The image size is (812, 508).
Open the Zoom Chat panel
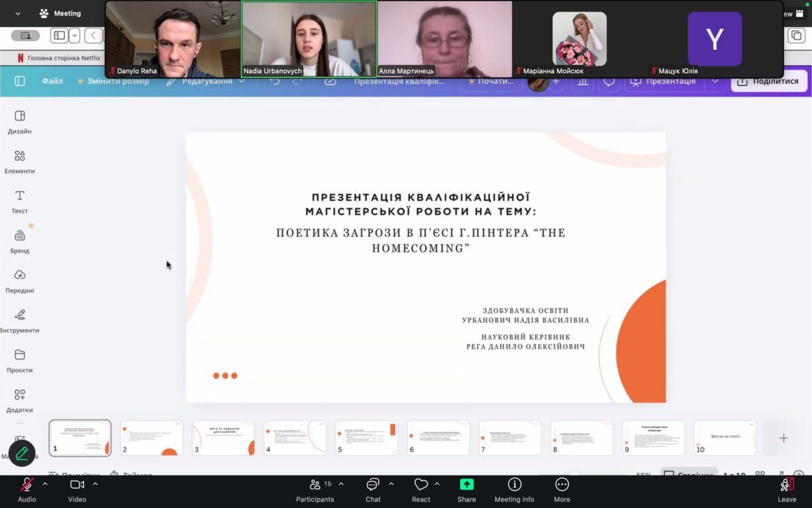[x=373, y=489]
